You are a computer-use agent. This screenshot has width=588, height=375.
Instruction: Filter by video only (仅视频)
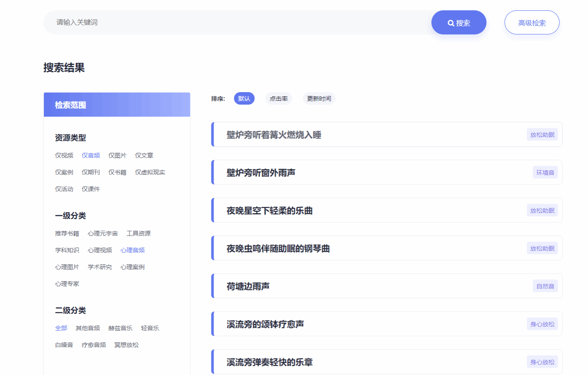pyautogui.click(x=64, y=155)
